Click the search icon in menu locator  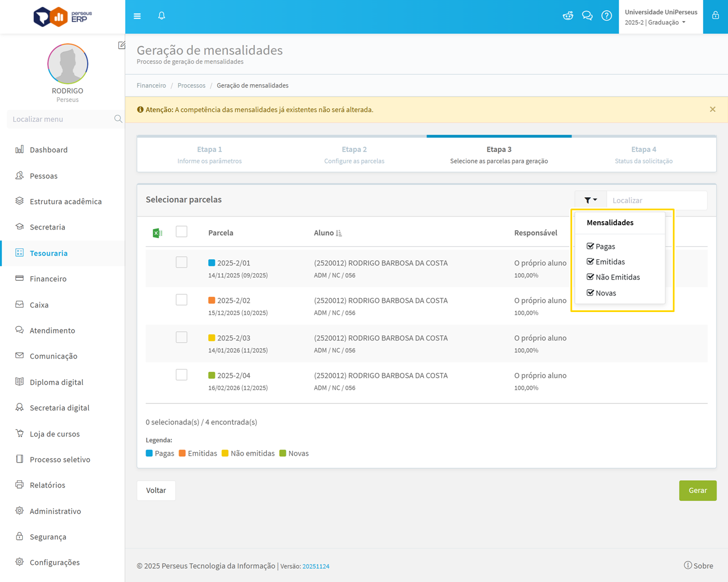(x=118, y=119)
